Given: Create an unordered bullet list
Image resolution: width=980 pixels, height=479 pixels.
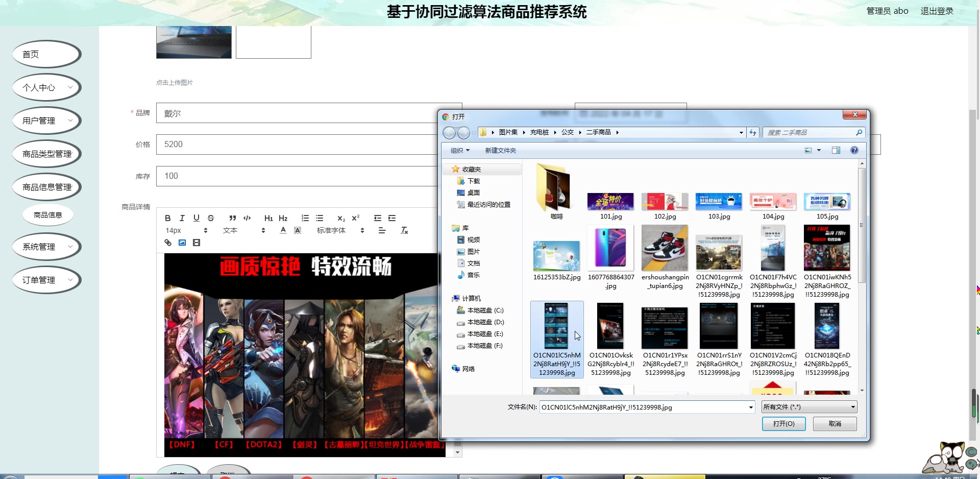Looking at the screenshot, I should pos(320,218).
